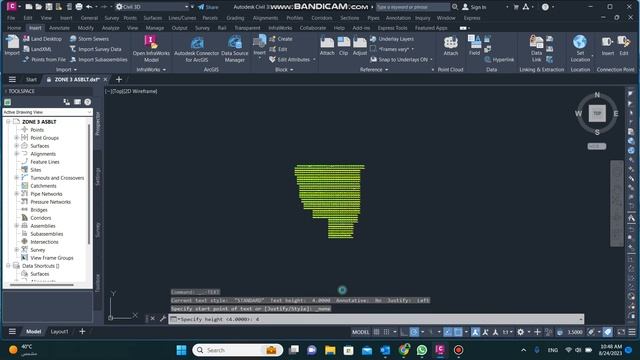Switch to the Analyze ribbon tab
The height and width of the screenshot is (360, 640).
110,28
